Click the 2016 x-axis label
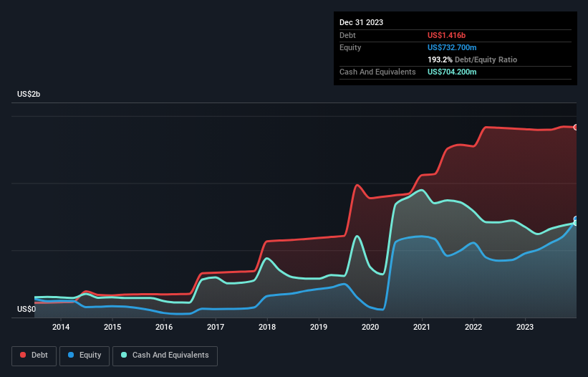The width and height of the screenshot is (588, 377). [x=164, y=327]
